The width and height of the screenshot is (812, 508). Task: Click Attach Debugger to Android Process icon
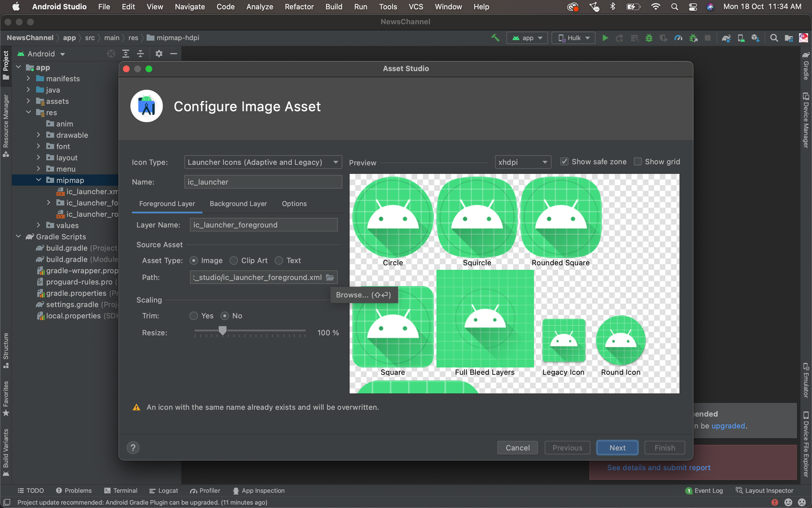click(x=693, y=38)
